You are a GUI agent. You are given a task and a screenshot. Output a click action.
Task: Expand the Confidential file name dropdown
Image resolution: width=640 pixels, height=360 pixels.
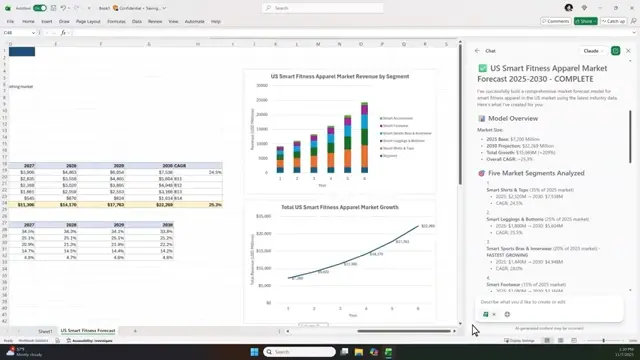click(164, 8)
